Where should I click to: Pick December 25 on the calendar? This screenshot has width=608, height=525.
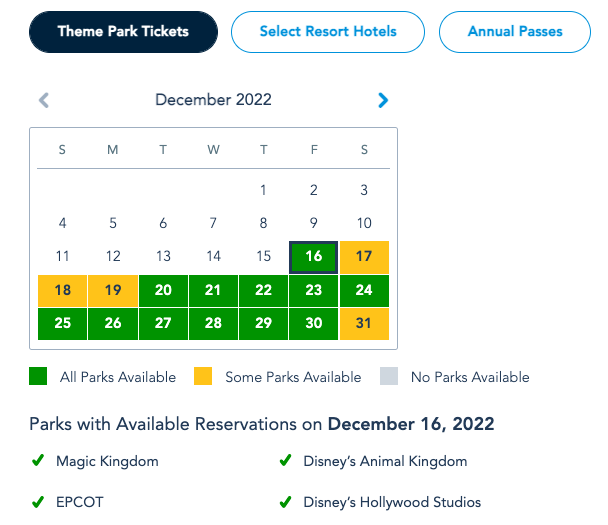[63, 324]
